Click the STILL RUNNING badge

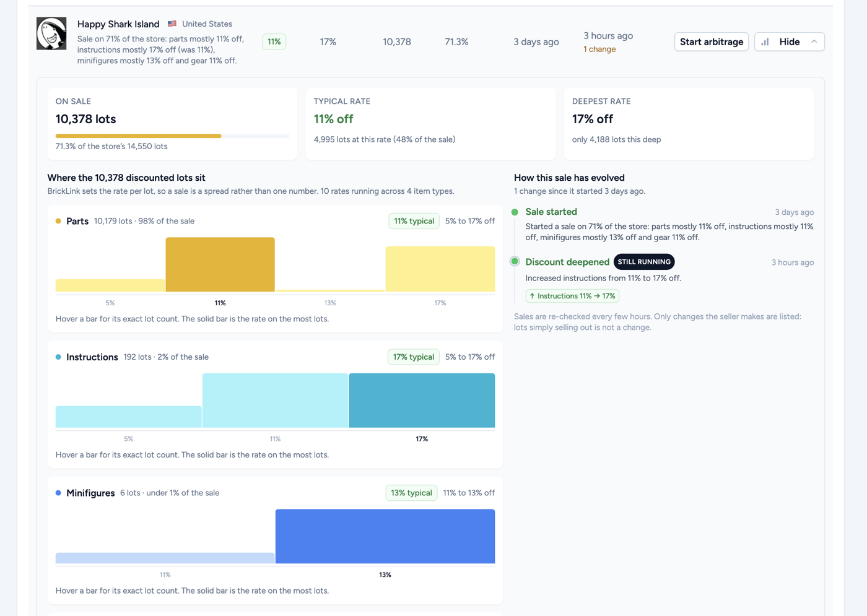click(644, 262)
